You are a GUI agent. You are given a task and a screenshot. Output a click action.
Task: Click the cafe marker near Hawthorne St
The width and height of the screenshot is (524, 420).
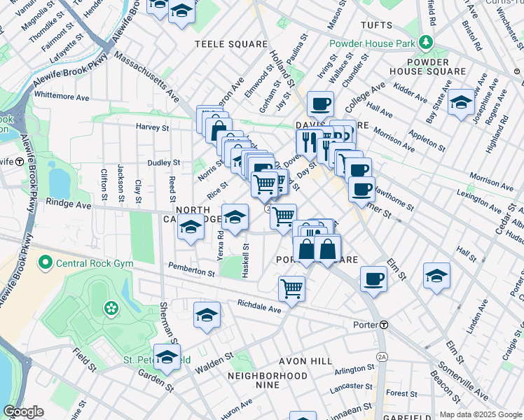tap(361, 190)
